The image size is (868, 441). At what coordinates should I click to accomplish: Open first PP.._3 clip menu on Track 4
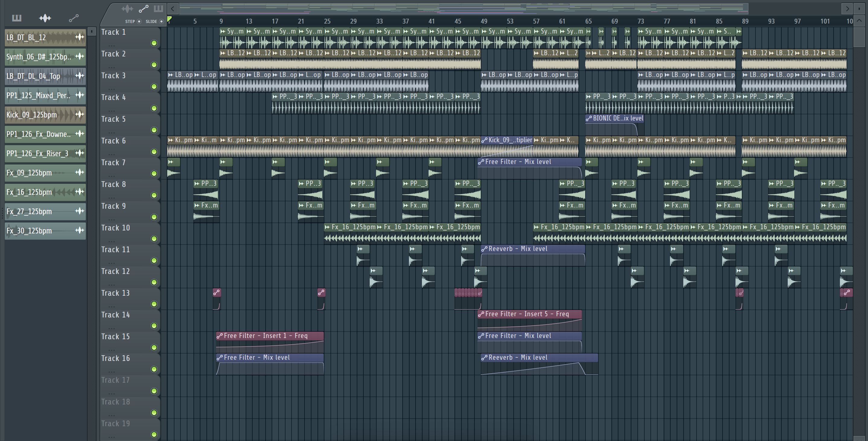tap(275, 96)
